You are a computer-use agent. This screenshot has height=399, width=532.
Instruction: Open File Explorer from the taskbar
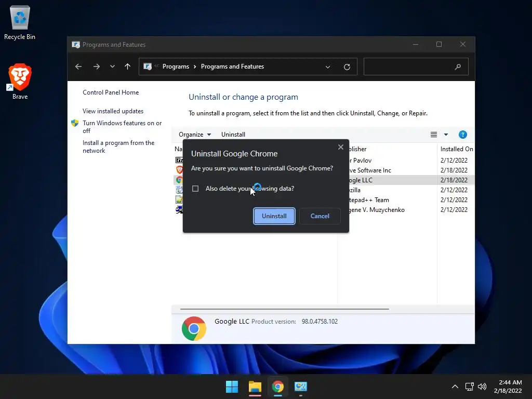tap(255, 387)
